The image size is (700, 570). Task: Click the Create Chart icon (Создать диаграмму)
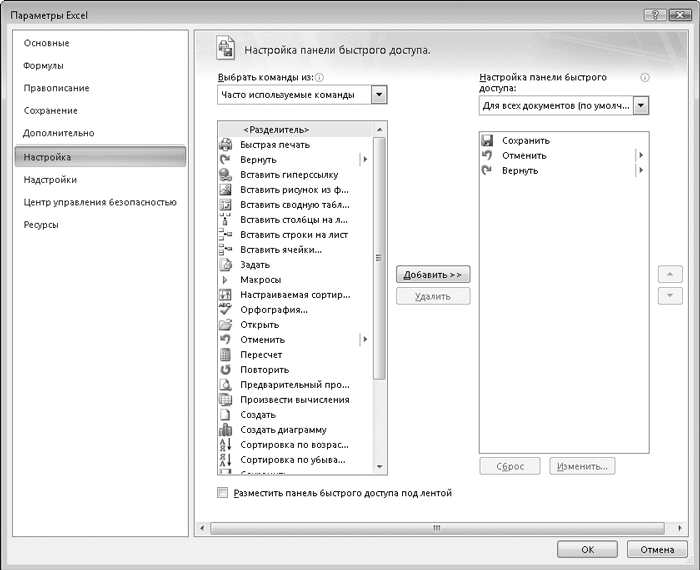click(x=225, y=430)
